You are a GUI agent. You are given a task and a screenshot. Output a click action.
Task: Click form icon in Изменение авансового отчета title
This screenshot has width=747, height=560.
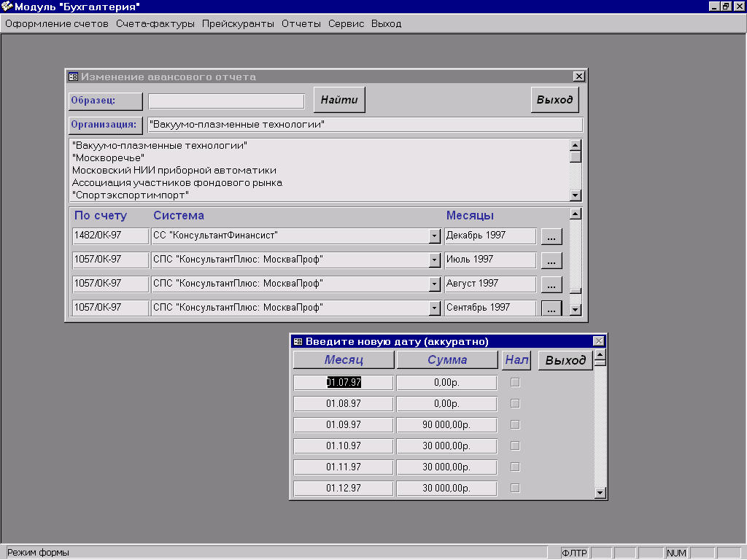[x=73, y=77]
